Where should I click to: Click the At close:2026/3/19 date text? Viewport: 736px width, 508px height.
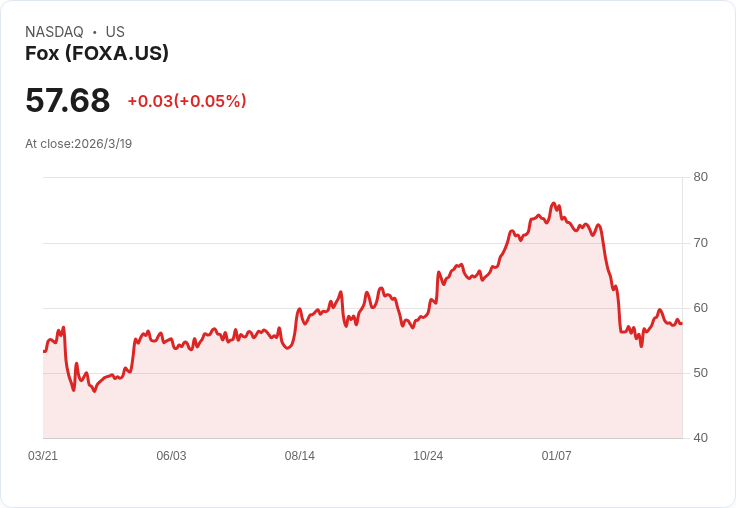(78, 144)
